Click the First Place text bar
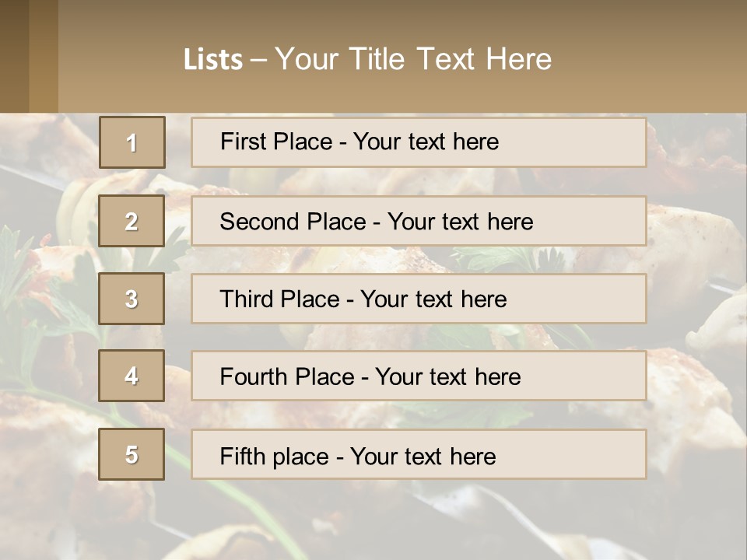This screenshot has width=747, height=560. [x=419, y=142]
